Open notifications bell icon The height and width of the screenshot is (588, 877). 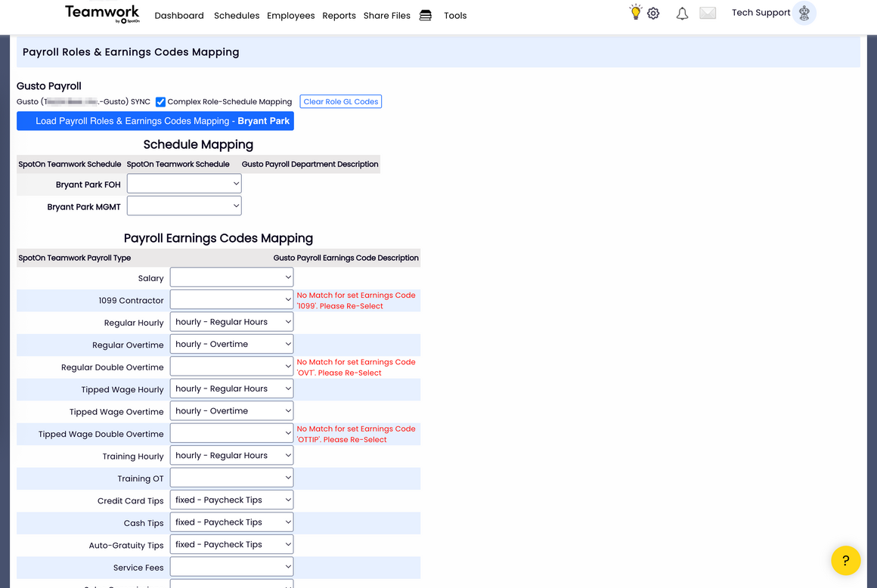coord(682,14)
